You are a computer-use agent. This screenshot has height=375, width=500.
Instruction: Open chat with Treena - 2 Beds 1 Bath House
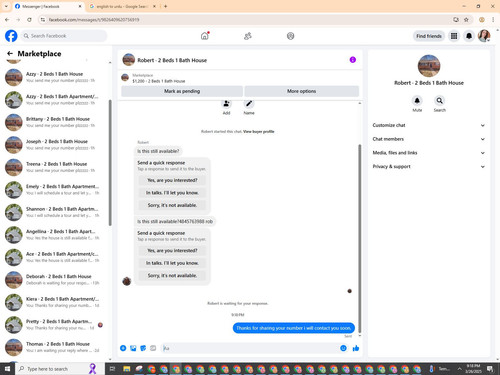click(56, 167)
